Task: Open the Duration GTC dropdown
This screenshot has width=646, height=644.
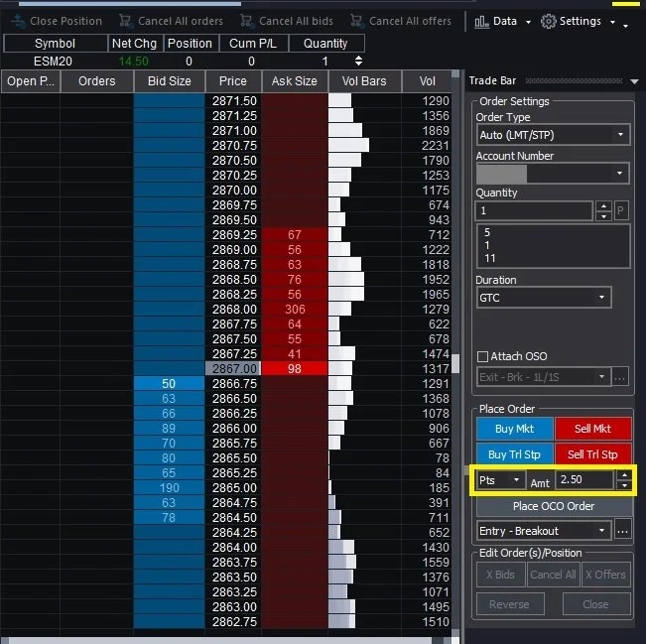Action: 601,298
